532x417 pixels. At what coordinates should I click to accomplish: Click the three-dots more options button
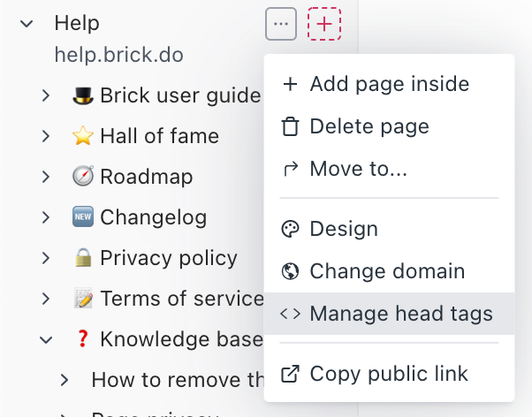point(281,24)
